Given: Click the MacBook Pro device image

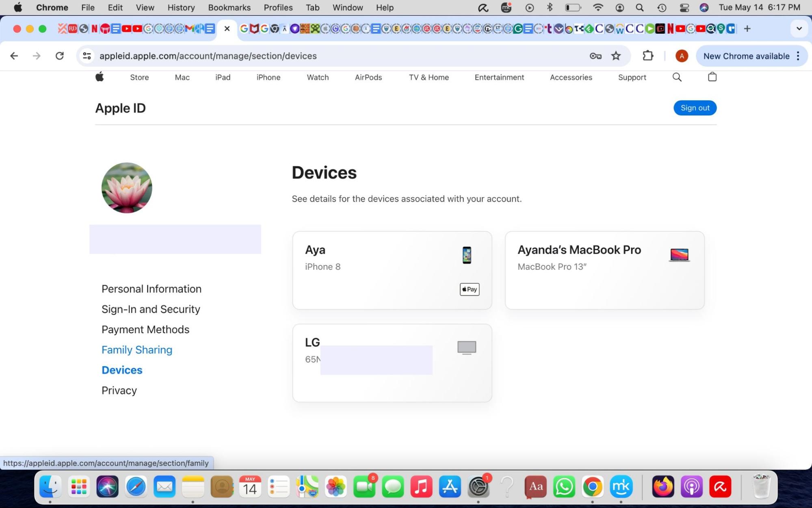Looking at the screenshot, I should click(x=679, y=255).
